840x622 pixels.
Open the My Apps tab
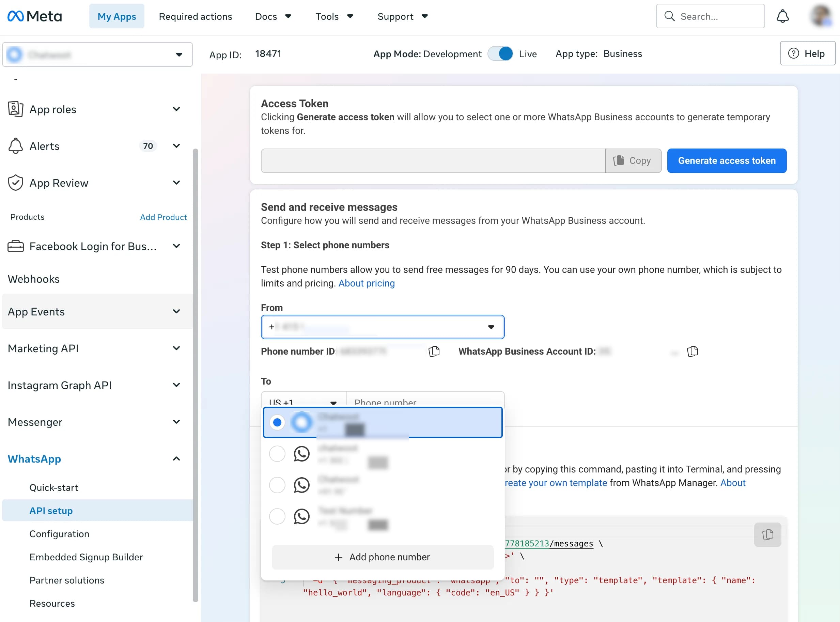coord(117,16)
